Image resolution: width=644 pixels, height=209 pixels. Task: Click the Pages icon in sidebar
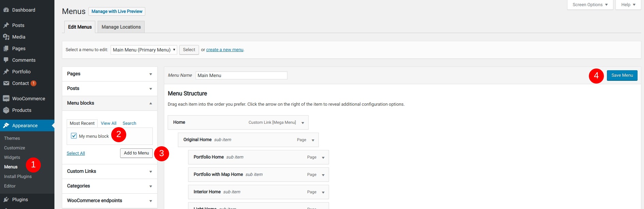tap(6, 48)
